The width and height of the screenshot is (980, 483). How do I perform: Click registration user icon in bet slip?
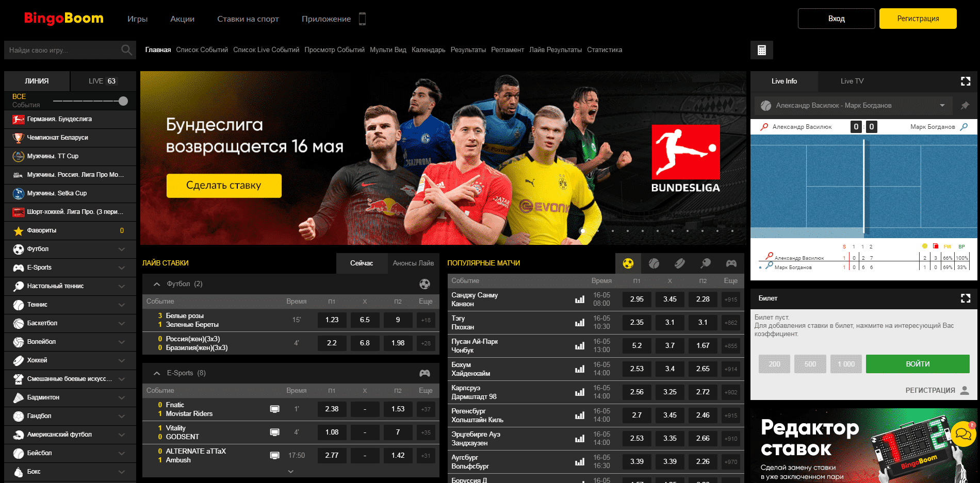pyautogui.click(x=965, y=390)
